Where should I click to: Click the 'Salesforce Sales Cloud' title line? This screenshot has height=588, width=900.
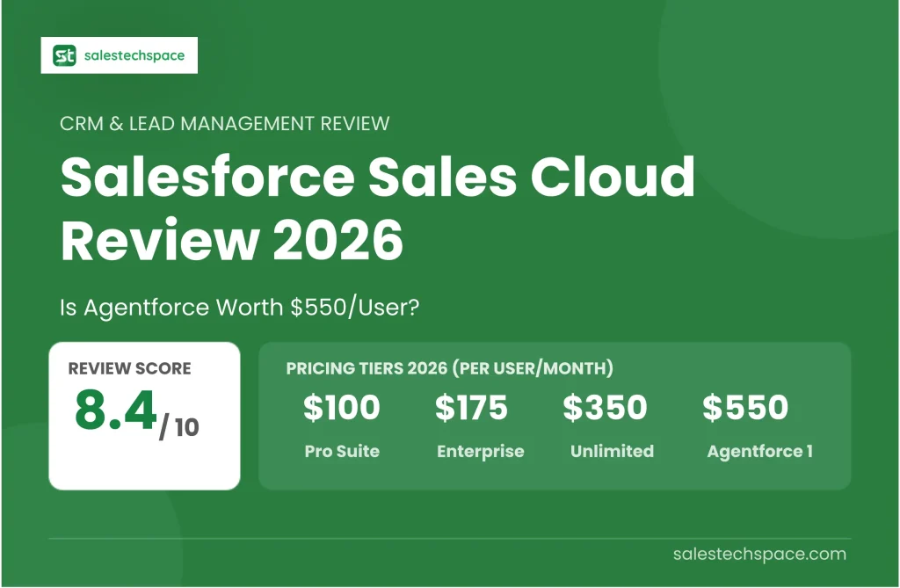click(378, 176)
